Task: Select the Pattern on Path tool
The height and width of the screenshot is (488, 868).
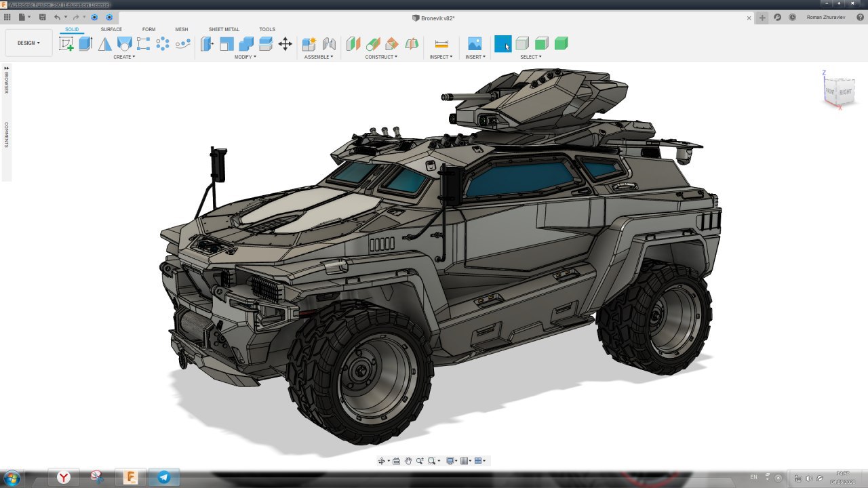Action: [182, 44]
